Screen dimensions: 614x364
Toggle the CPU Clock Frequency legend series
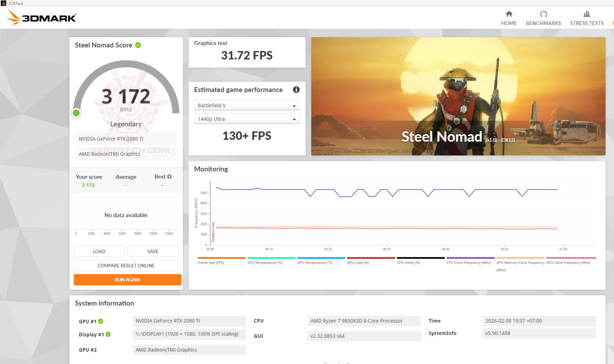click(470, 261)
